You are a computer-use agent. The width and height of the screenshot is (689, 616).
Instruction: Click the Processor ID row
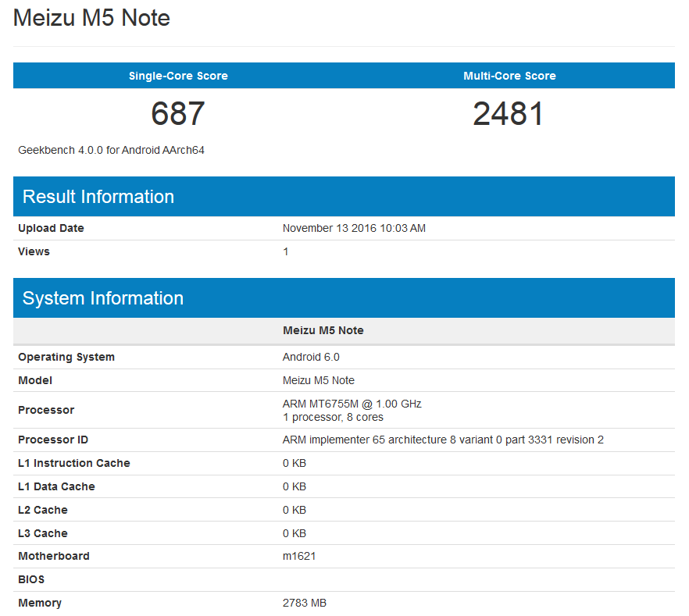pos(52,440)
